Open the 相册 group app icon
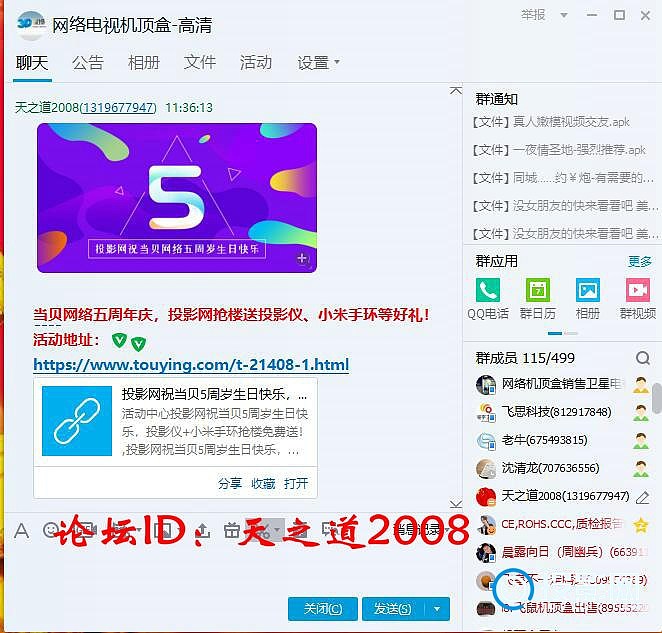The image size is (662, 633). [x=588, y=290]
